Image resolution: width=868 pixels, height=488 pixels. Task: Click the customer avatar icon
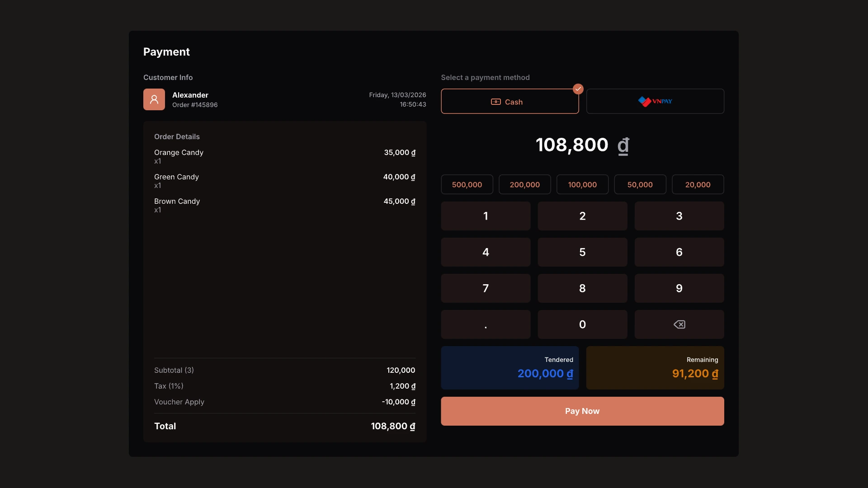click(x=154, y=99)
